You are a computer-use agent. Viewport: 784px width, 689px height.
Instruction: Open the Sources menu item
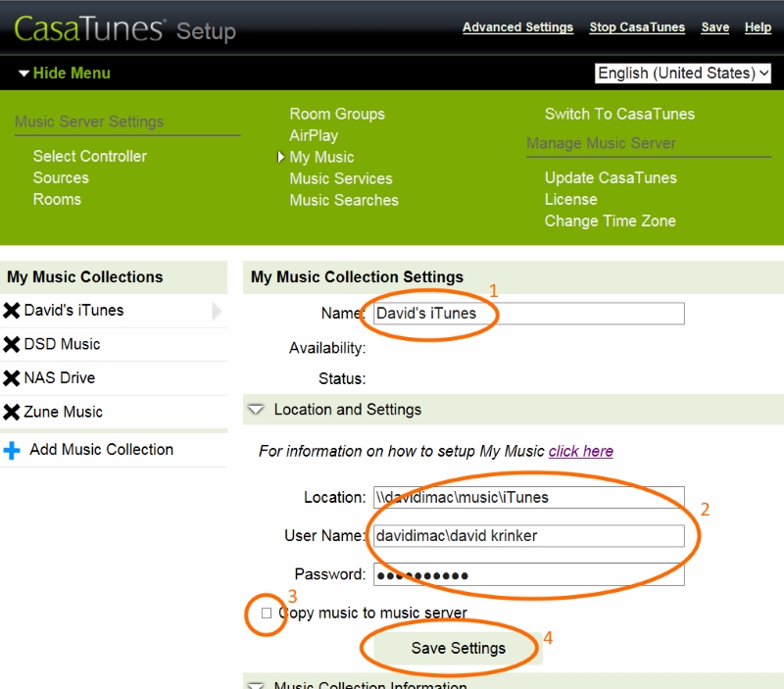(x=61, y=177)
